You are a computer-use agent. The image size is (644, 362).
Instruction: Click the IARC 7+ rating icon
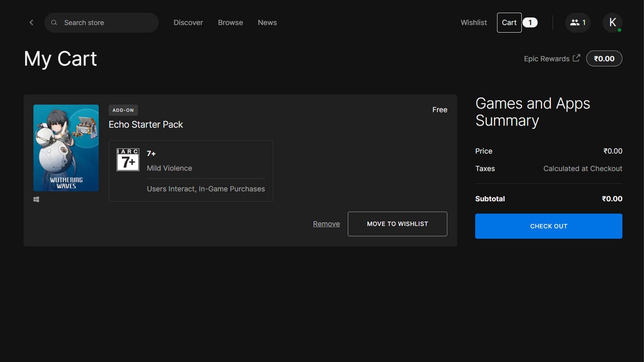(x=128, y=160)
